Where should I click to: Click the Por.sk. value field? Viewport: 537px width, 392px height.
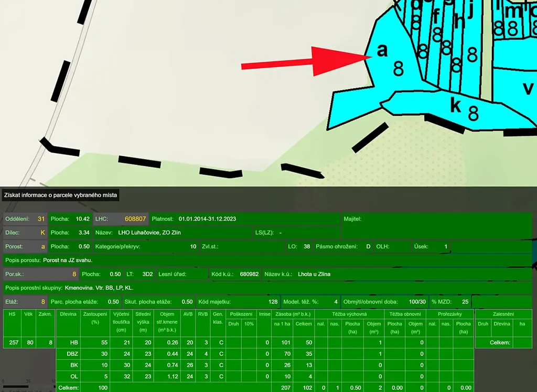(74, 274)
